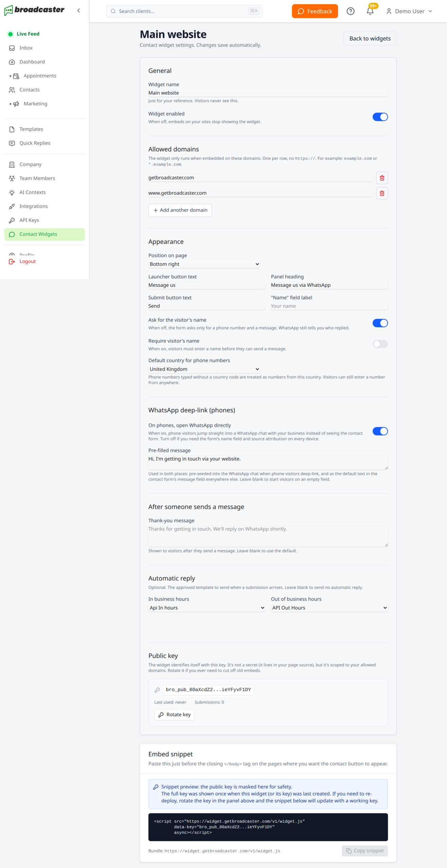Click Back to widgets button

click(x=370, y=39)
